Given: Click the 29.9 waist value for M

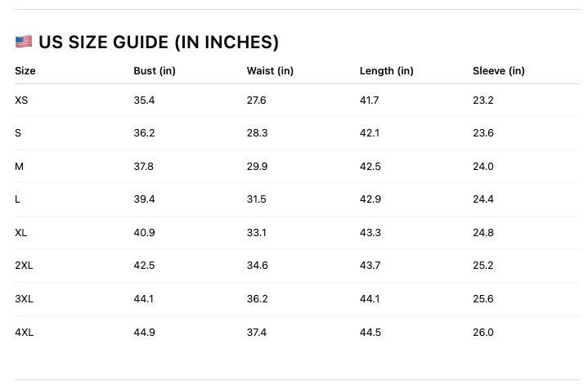Looking at the screenshot, I should point(257,167).
